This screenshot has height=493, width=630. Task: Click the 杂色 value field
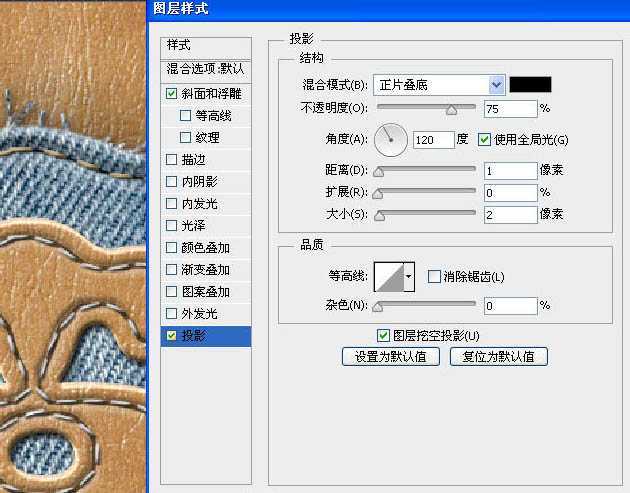510,306
